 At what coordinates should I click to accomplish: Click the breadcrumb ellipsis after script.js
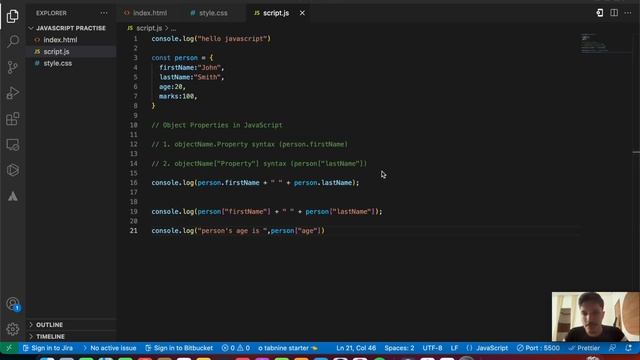pyautogui.click(x=173, y=29)
